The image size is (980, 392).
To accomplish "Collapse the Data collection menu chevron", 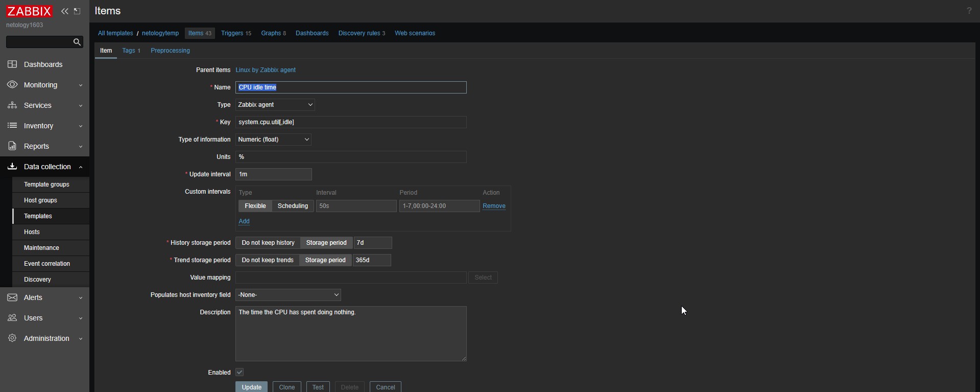I will coord(81,167).
